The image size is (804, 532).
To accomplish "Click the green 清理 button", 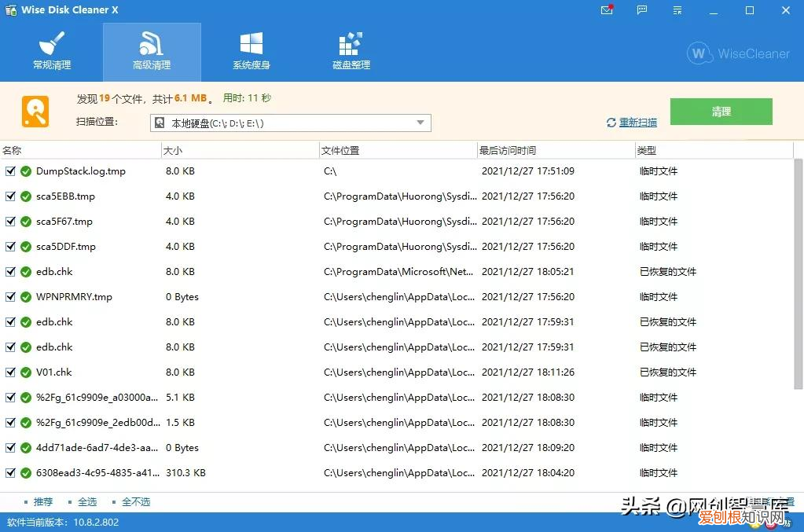I will coord(720,112).
